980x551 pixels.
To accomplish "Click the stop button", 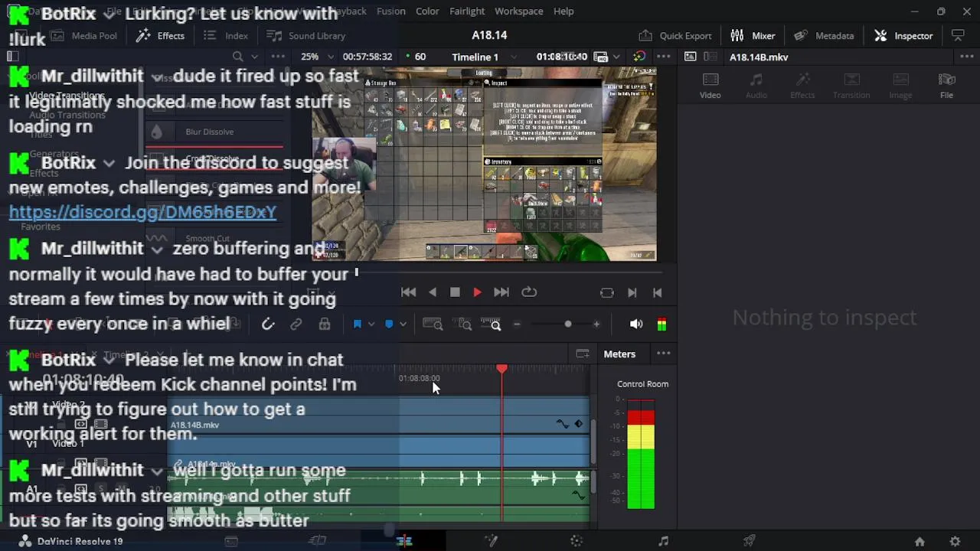I will (x=455, y=292).
